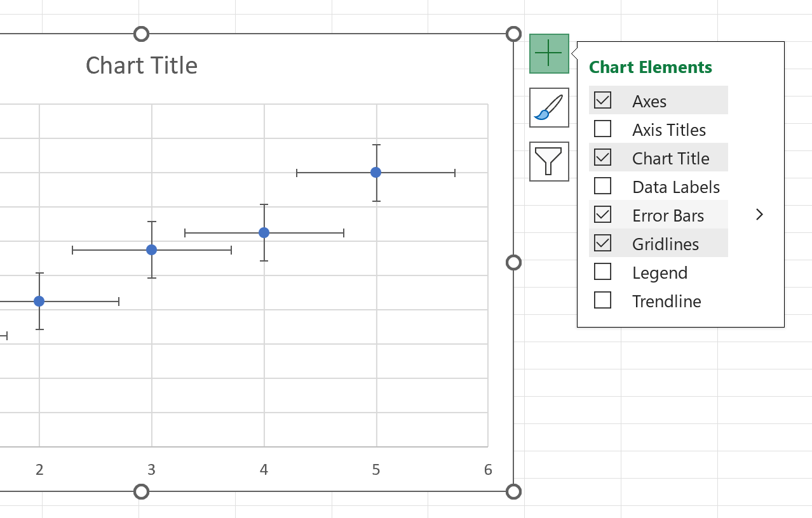Turn on the Legend checkbox
Screen dimensions: 812x518
click(x=602, y=272)
